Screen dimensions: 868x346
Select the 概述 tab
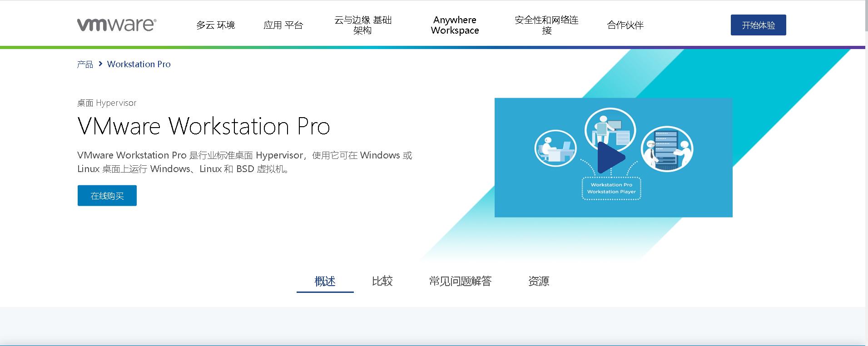tap(325, 282)
